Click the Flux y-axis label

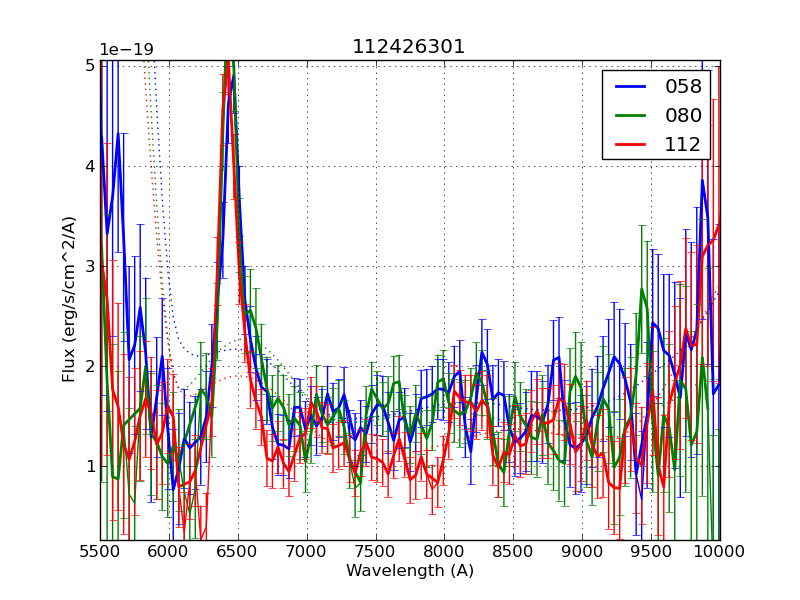point(69,298)
